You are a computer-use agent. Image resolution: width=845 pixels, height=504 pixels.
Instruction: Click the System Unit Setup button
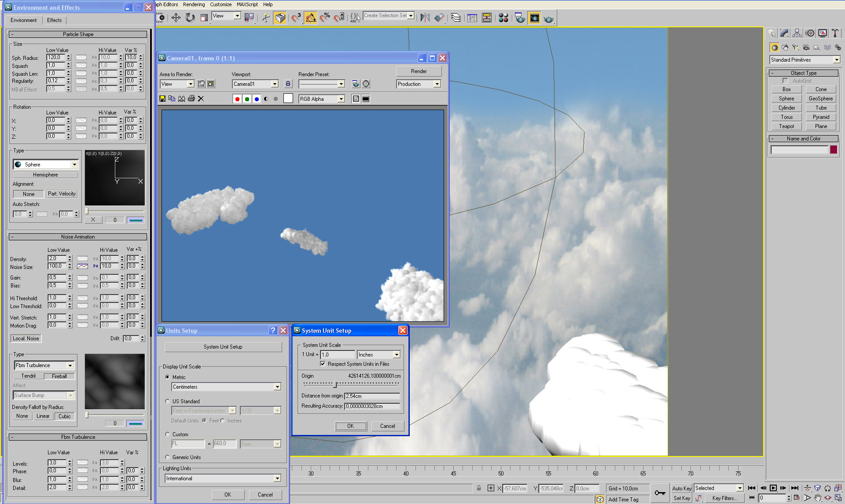coord(223,347)
